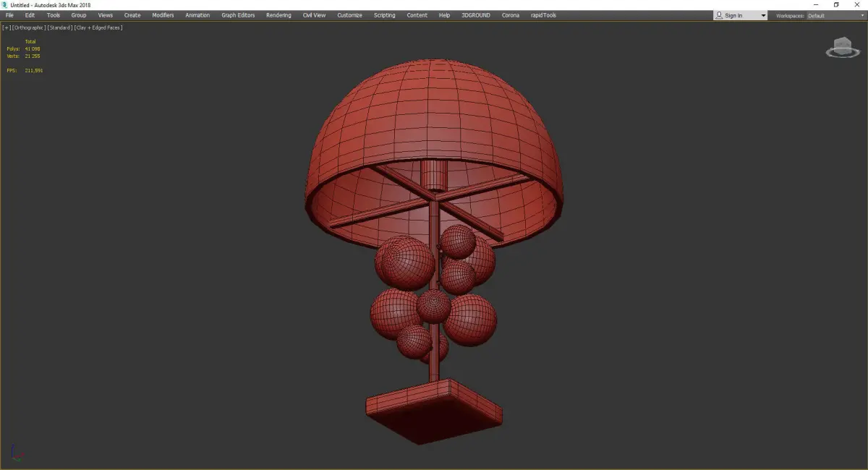This screenshot has height=470, width=868.
Task: Open the Group menu
Action: click(78, 15)
